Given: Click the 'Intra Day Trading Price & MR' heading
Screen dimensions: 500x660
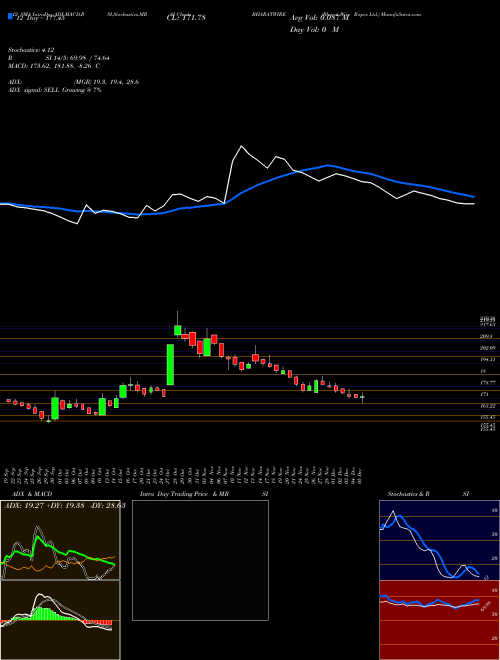Looking at the screenshot, I should (x=184, y=494).
